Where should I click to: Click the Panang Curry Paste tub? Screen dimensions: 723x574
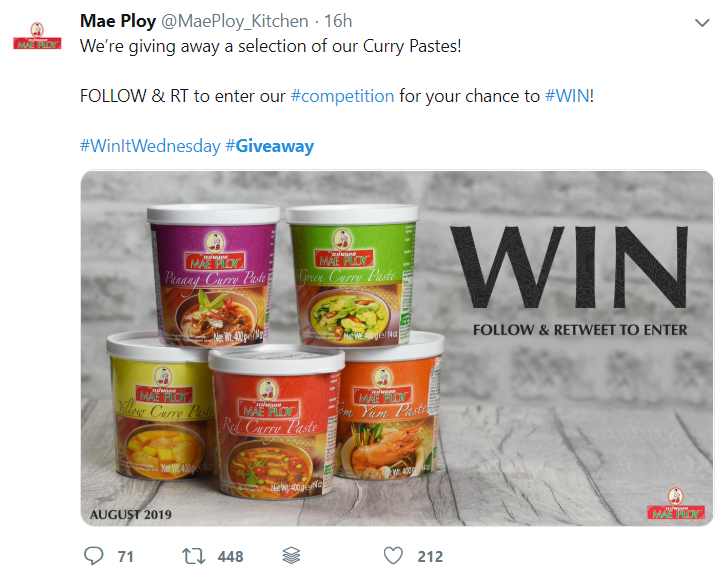click(213, 275)
